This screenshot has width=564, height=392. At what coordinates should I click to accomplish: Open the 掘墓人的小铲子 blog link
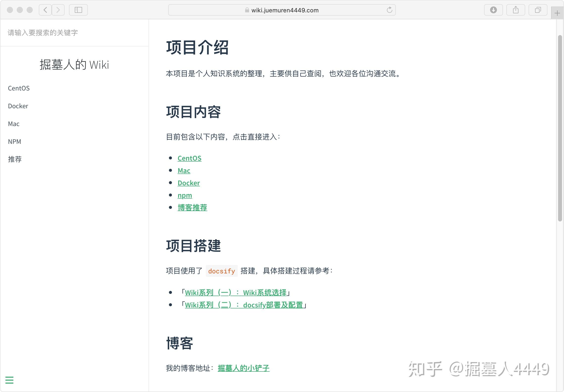(243, 368)
